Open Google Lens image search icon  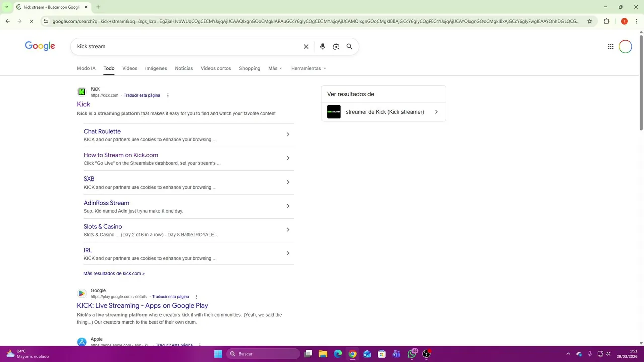(336, 46)
